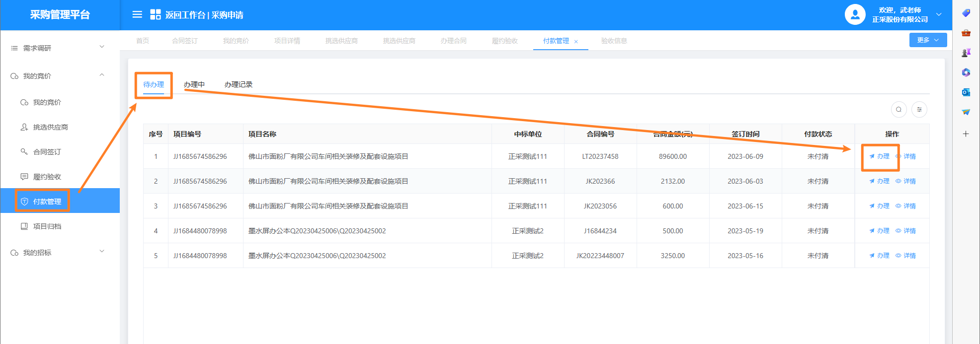Image resolution: width=980 pixels, height=344 pixels.
Task: View 详情 for contract JK2023056
Action: coord(906,206)
